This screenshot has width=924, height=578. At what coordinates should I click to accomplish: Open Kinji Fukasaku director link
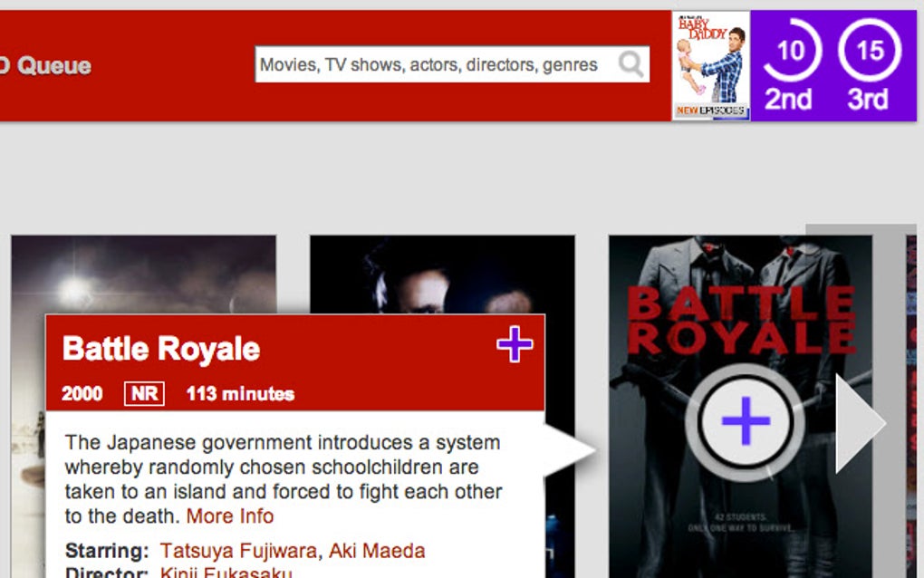point(226,572)
